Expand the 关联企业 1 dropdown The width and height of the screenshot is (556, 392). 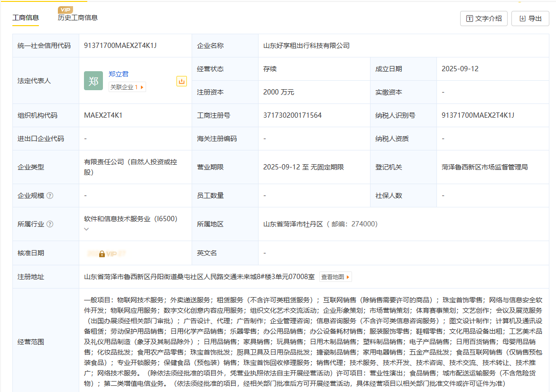tap(141, 87)
